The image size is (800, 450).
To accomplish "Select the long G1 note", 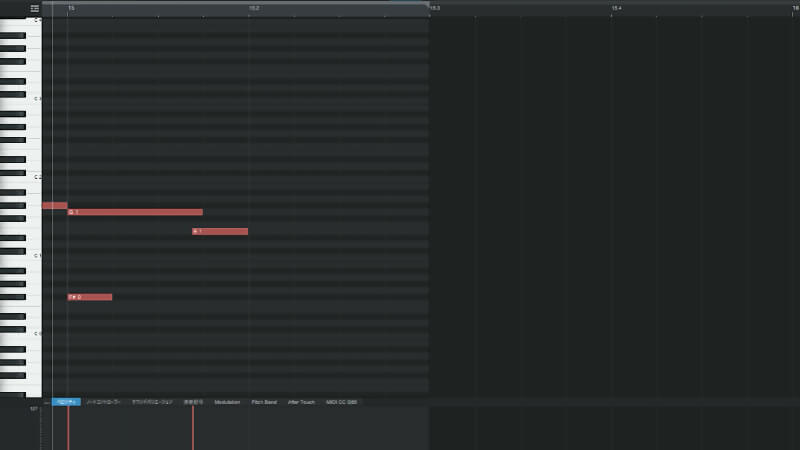I will tap(135, 212).
